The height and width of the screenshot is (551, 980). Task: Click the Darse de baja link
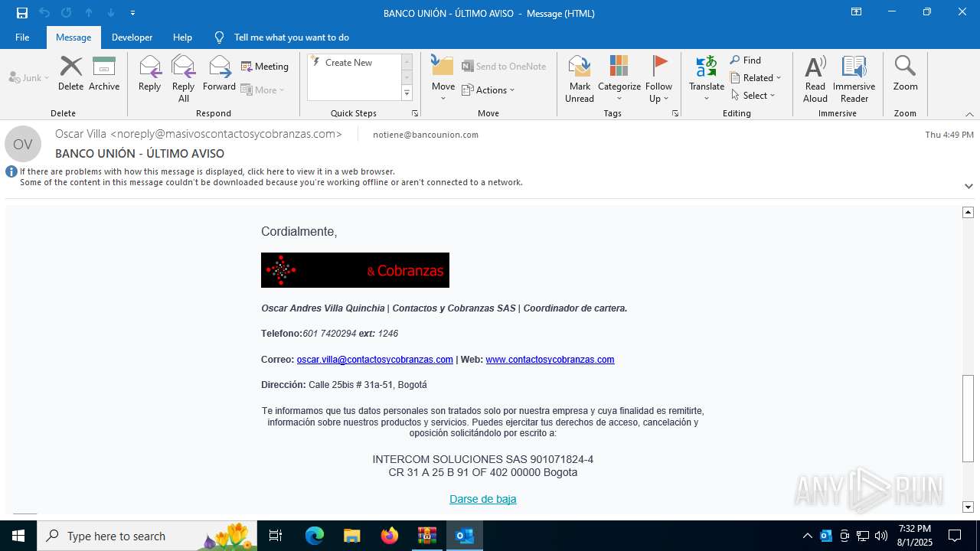point(483,499)
